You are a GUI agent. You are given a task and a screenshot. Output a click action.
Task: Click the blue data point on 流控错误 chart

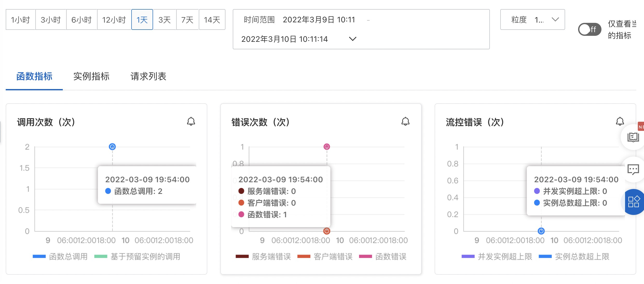click(541, 231)
